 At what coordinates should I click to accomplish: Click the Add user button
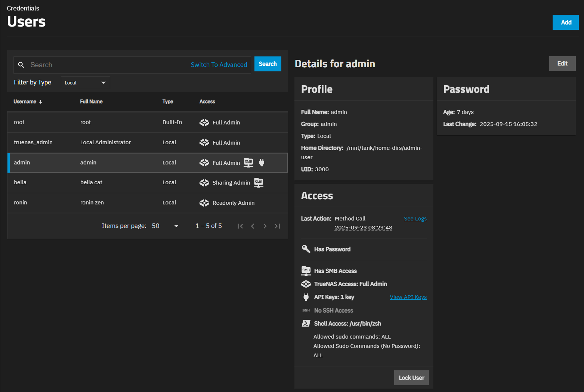(565, 22)
